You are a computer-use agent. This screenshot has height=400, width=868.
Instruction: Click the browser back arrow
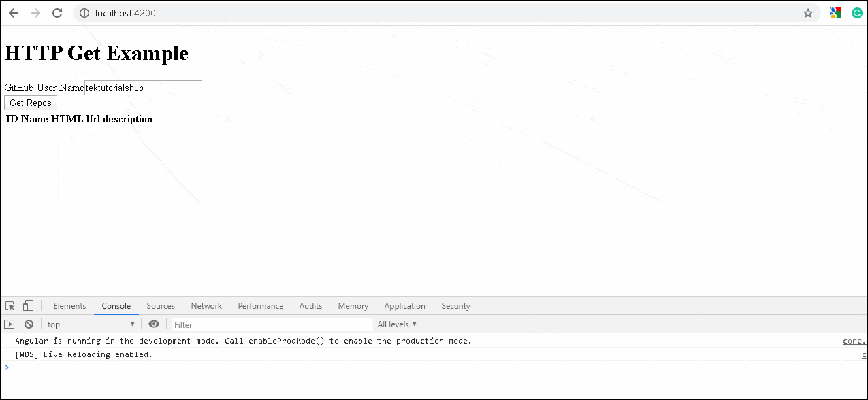click(x=14, y=13)
